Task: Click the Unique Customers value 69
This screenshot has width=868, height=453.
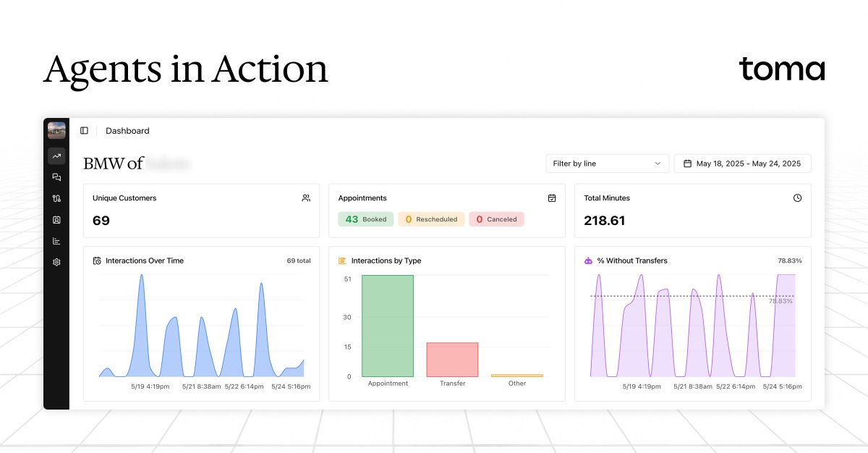Action: [x=101, y=221]
